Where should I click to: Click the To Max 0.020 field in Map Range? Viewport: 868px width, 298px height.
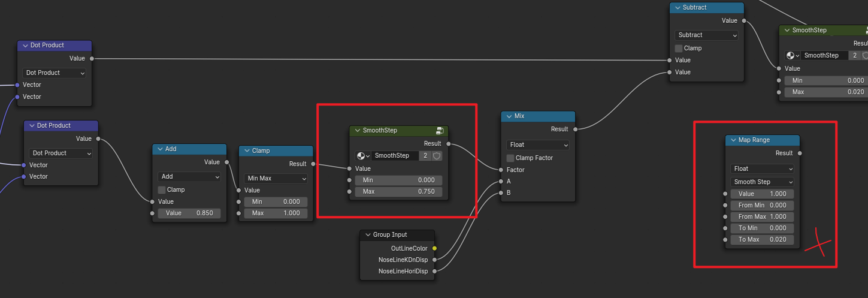pyautogui.click(x=762, y=240)
